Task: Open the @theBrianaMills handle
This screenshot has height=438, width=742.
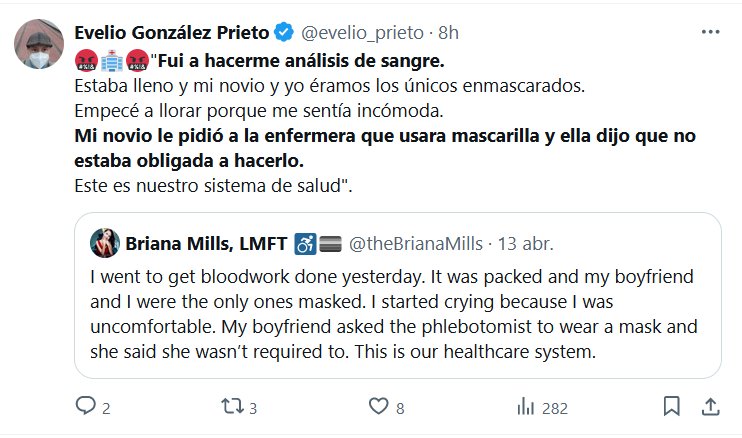Action: tap(415, 243)
